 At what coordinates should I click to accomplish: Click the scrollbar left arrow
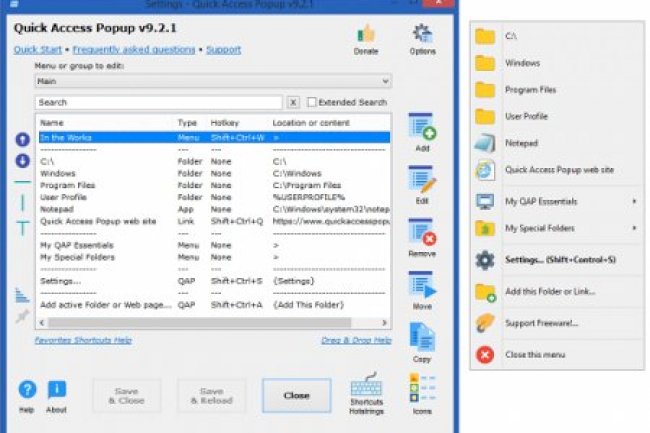pos(41,322)
